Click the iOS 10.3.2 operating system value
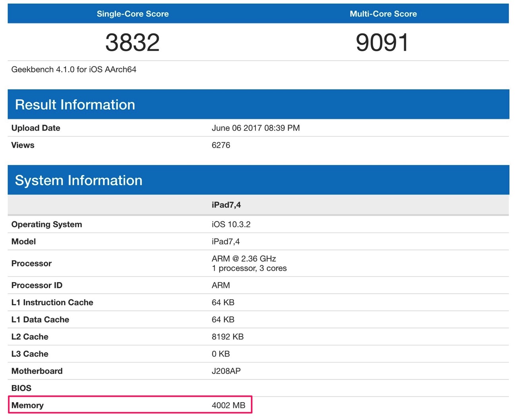The image size is (516, 420). tap(231, 224)
